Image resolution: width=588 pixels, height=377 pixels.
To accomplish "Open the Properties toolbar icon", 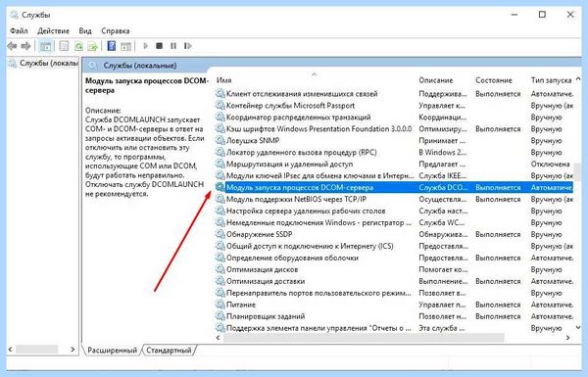I will pyautogui.click(x=64, y=46).
